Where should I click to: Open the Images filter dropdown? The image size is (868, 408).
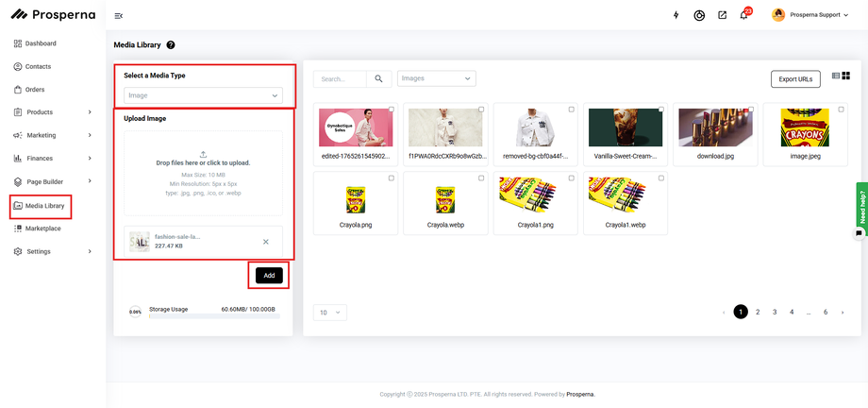pyautogui.click(x=436, y=78)
